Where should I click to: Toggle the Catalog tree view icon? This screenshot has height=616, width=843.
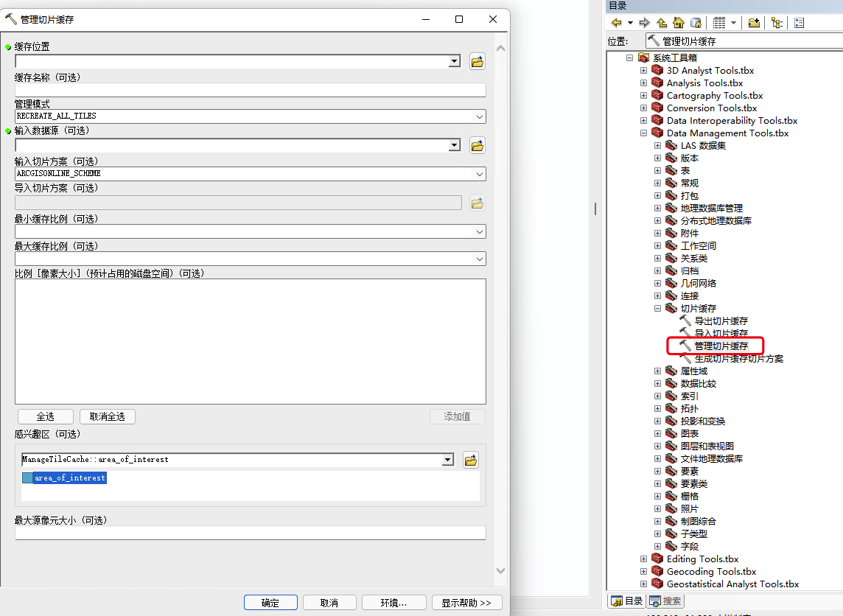coord(777,23)
